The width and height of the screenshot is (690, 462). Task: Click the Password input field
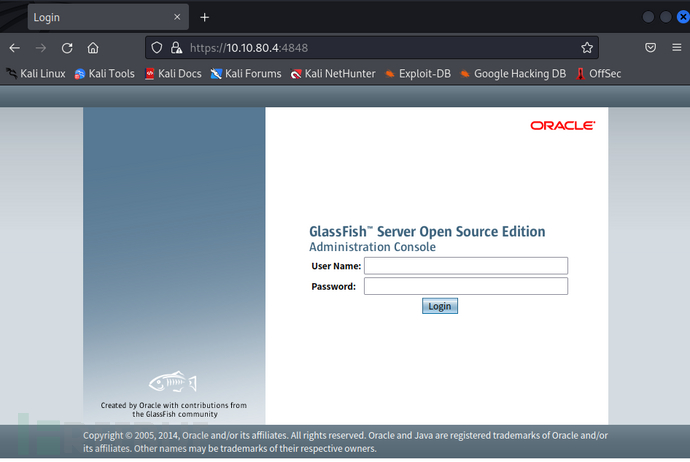[466, 286]
